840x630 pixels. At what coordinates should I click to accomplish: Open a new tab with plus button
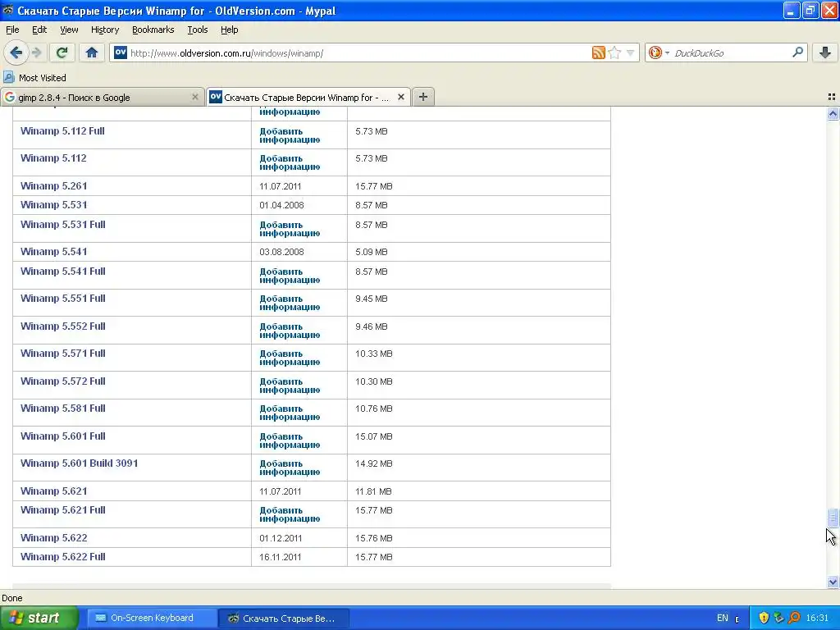[x=422, y=97]
